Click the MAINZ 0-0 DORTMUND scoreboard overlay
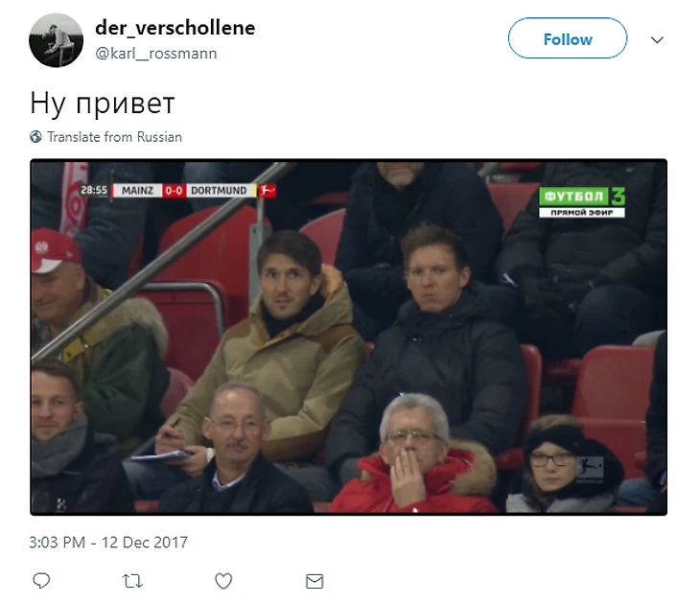This screenshot has width=700, height=603. click(185, 191)
